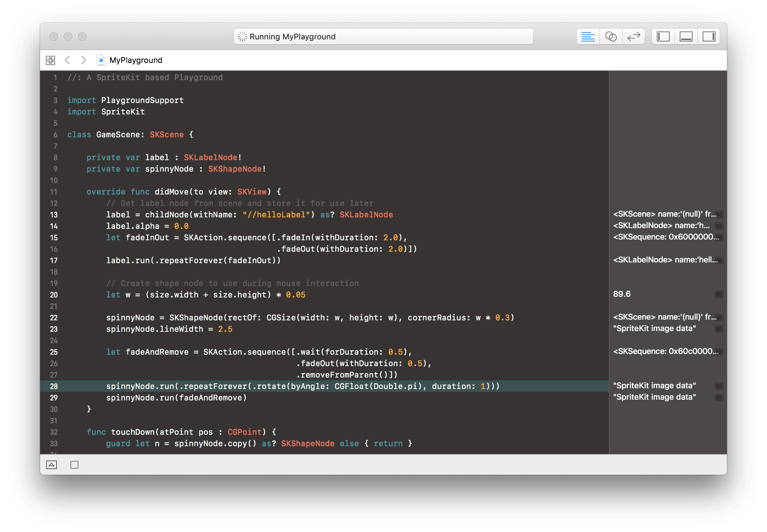The image size is (767, 532).
Task: Quick look SKLabelNode result on line 14
Action: (x=719, y=226)
